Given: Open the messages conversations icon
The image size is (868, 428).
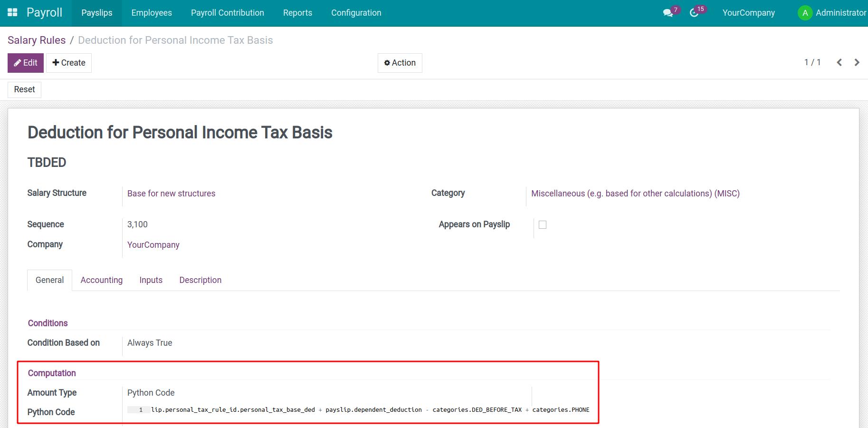Looking at the screenshot, I should coord(667,12).
